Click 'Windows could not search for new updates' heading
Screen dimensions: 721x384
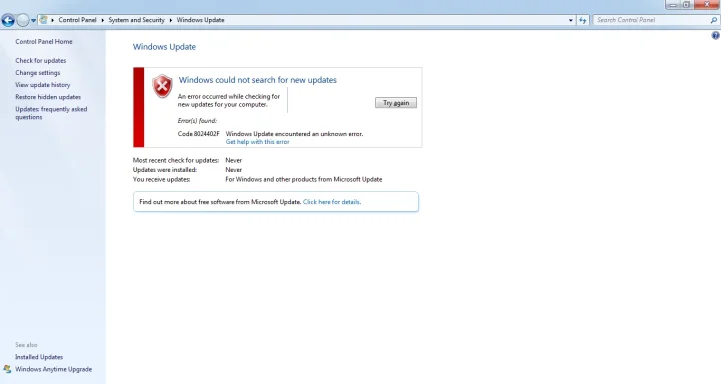pos(258,80)
